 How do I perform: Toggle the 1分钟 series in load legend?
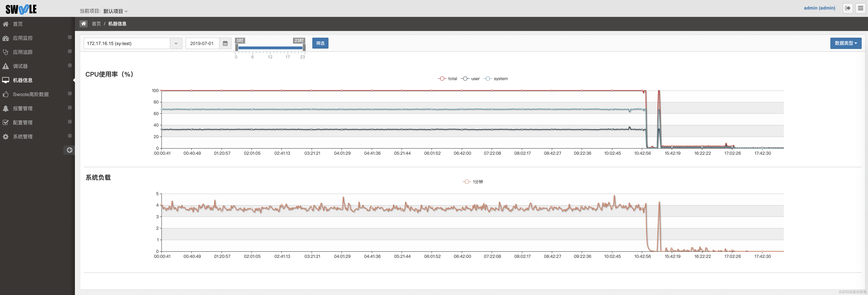tap(472, 182)
